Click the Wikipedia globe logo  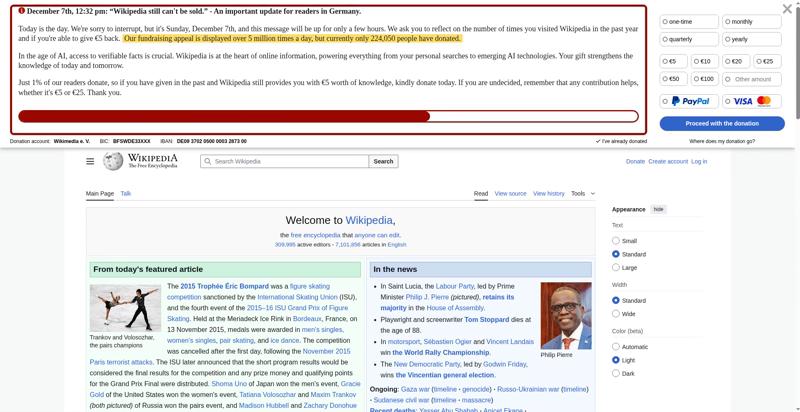[x=114, y=161]
